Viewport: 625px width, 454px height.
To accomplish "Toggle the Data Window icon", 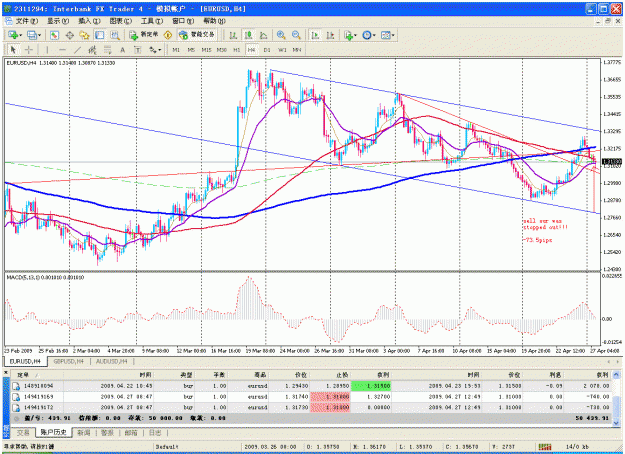I will tap(70, 35).
